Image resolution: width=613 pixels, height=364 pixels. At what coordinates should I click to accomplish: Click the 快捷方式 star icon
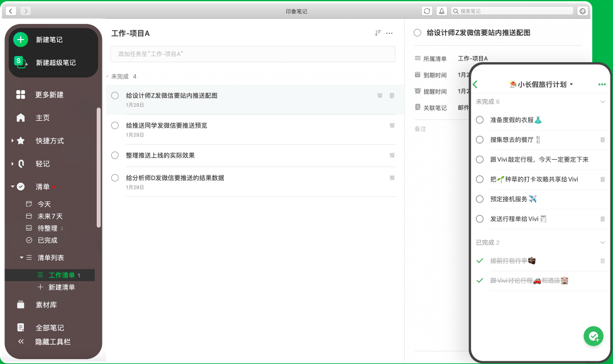point(21,141)
